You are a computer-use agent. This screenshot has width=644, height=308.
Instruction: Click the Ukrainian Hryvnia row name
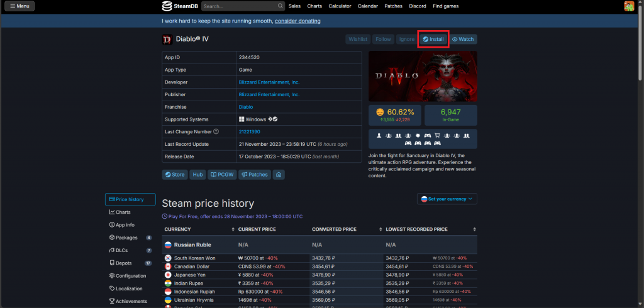pyautogui.click(x=195, y=300)
